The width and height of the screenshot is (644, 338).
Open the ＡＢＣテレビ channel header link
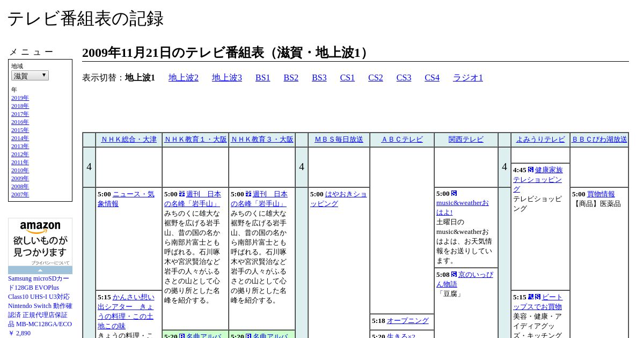(402, 139)
